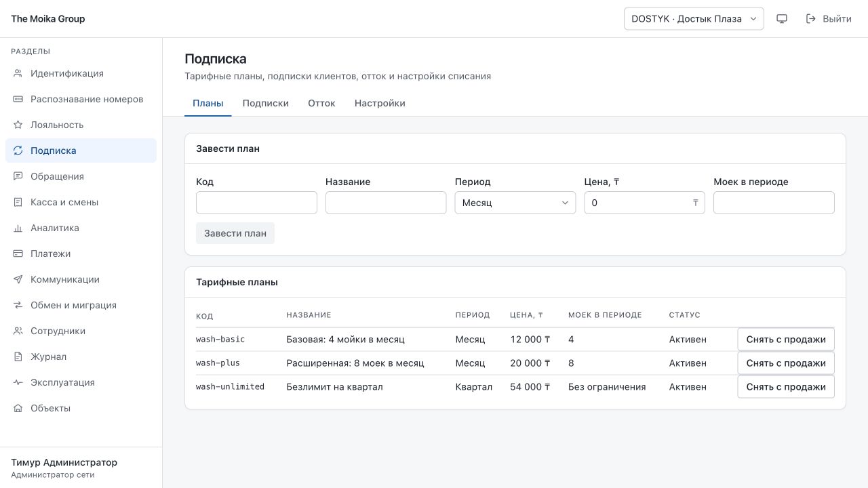Click the 54 000 ₸ price cell
Screen dimensions: 868x488
[530, 387]
